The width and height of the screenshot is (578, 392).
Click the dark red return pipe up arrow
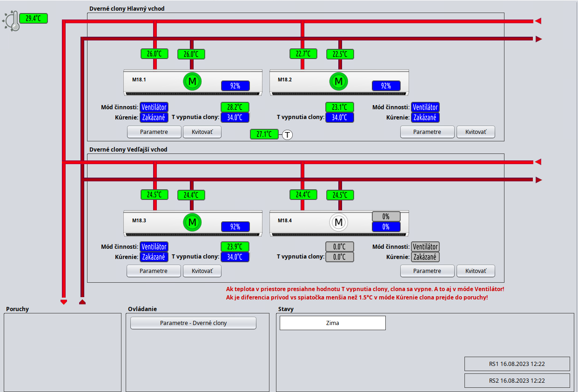[x=82, y=301]
